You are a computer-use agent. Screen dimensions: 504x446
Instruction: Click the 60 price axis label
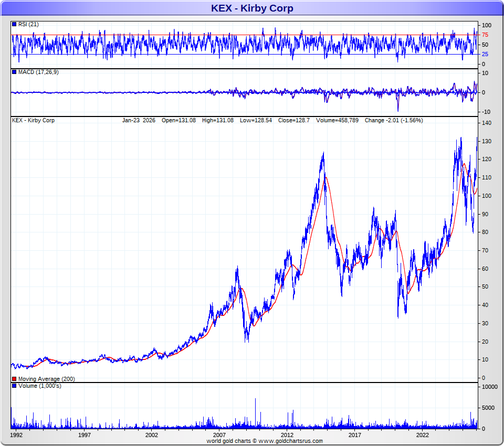(x=485, y=269)
